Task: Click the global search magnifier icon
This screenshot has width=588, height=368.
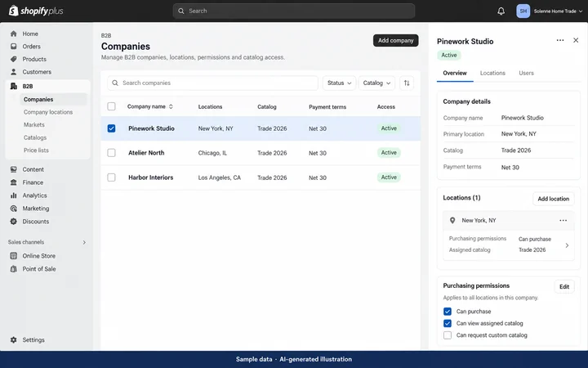Action: 181,11
